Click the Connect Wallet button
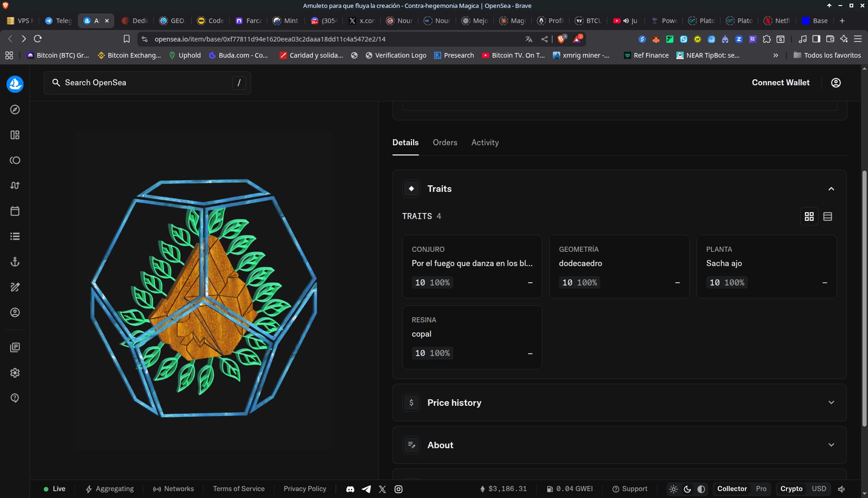The width and height of the screenshot is (868, 498). point(780,83)
